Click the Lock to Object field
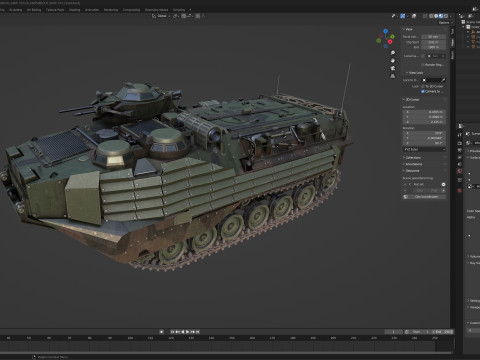Image resolution: width=480 pixels, height=360 pixels. [433, 80]
